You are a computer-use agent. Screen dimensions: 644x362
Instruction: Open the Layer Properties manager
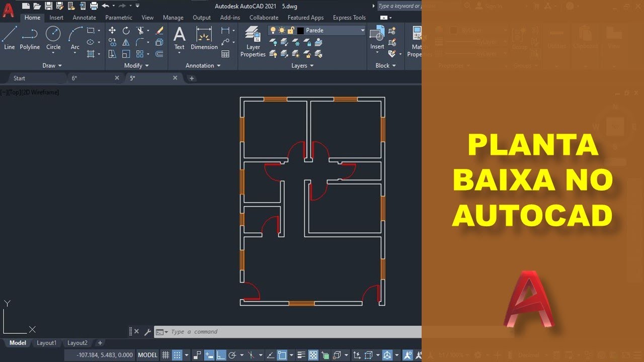[253, 42]
